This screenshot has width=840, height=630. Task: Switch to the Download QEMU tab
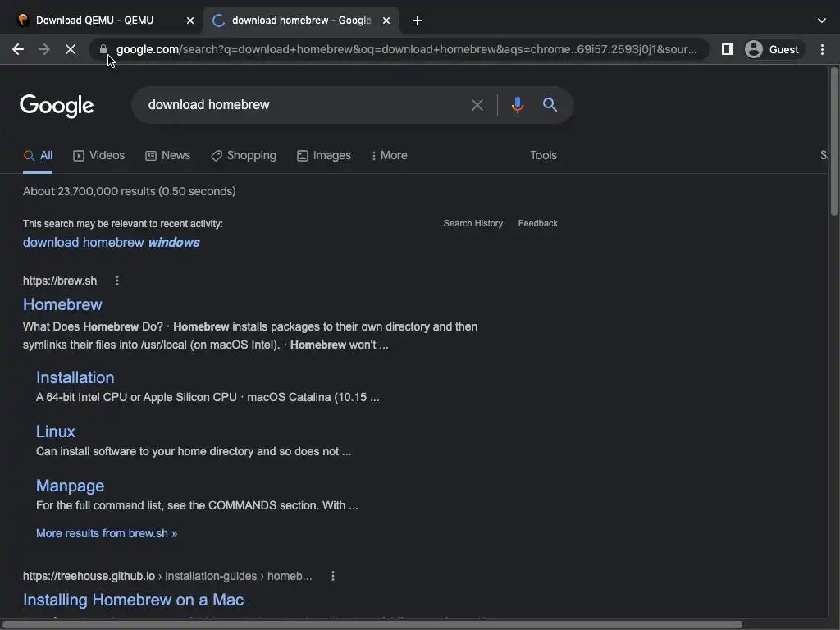[x=102, y=21]
